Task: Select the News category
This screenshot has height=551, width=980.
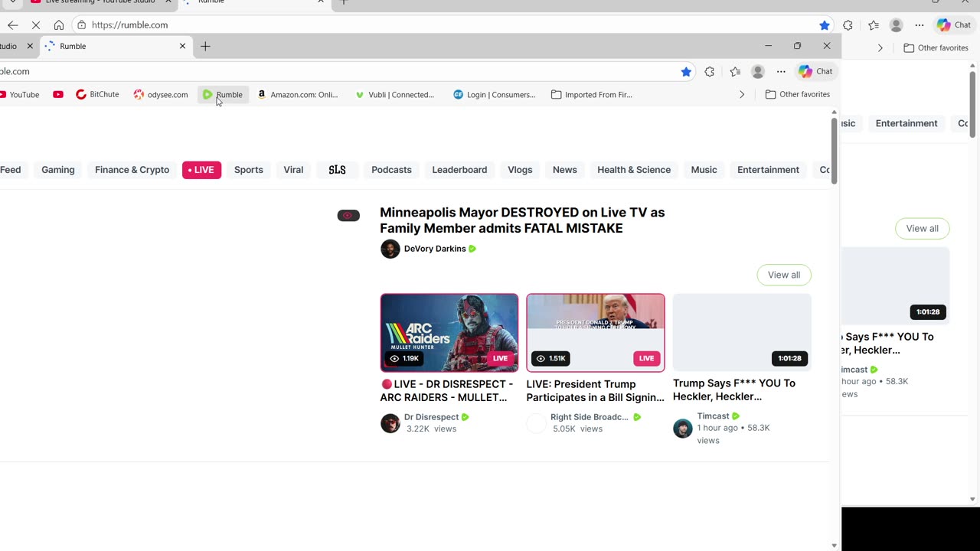Action: 565,170
